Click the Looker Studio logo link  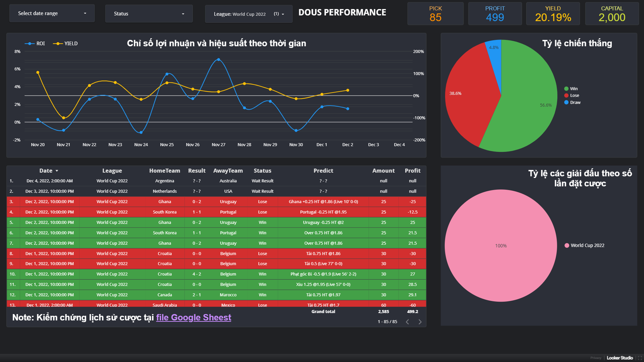tap(620, 358)
